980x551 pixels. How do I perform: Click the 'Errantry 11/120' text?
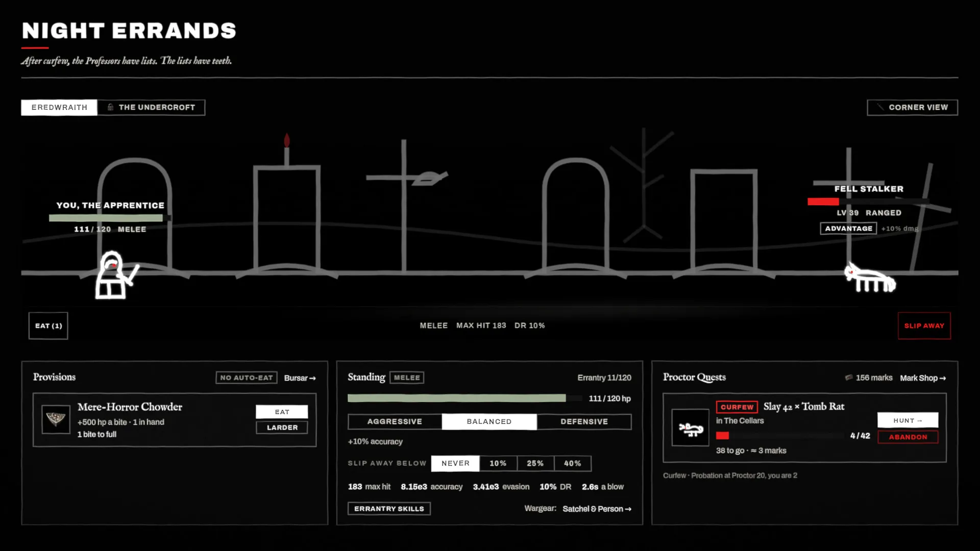(x=604, y=378)
